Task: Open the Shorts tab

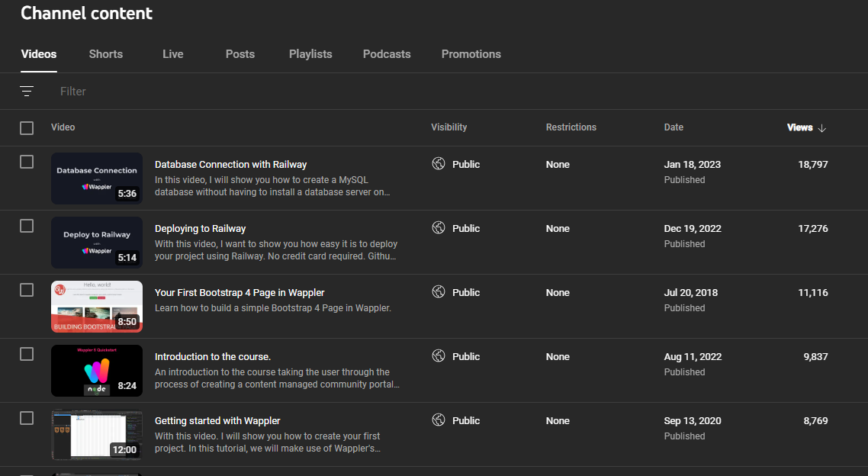Action: pos(106,54)
